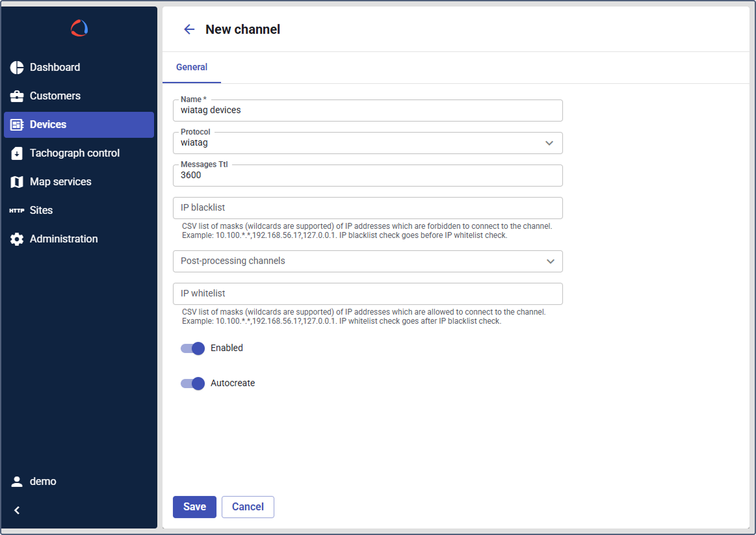Expand the Protocol dropdown
756x535 pixels.
pyautogui.click(x=549, y=143)
